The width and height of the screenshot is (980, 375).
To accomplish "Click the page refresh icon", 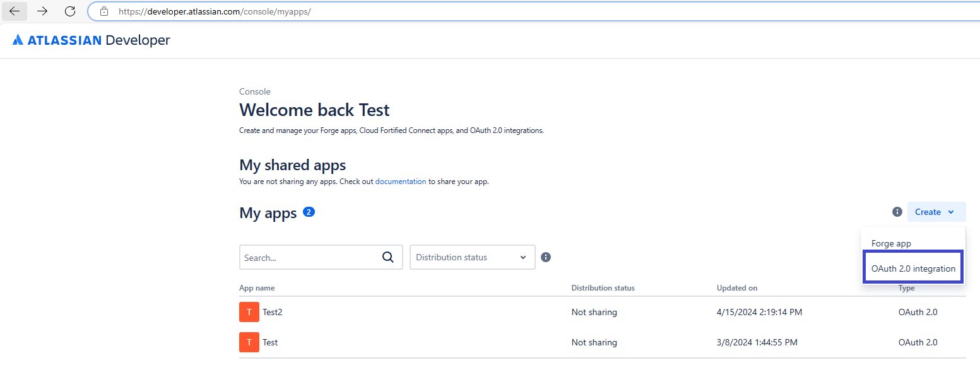I will click(69, 11).
